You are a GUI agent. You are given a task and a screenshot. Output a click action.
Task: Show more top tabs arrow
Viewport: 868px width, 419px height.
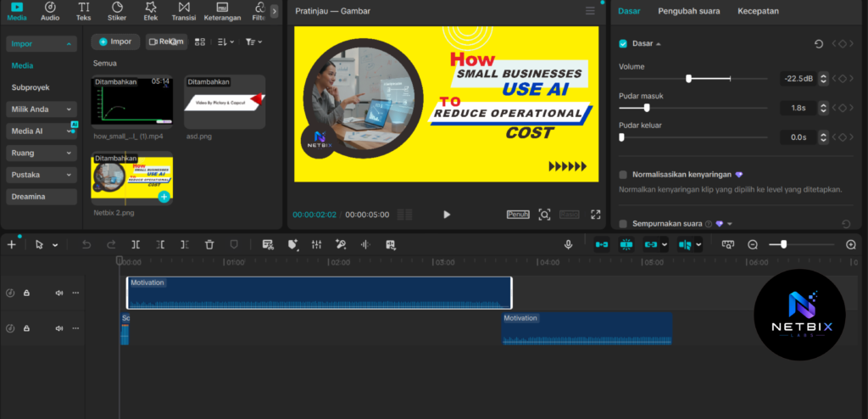(x=274, y=11)
